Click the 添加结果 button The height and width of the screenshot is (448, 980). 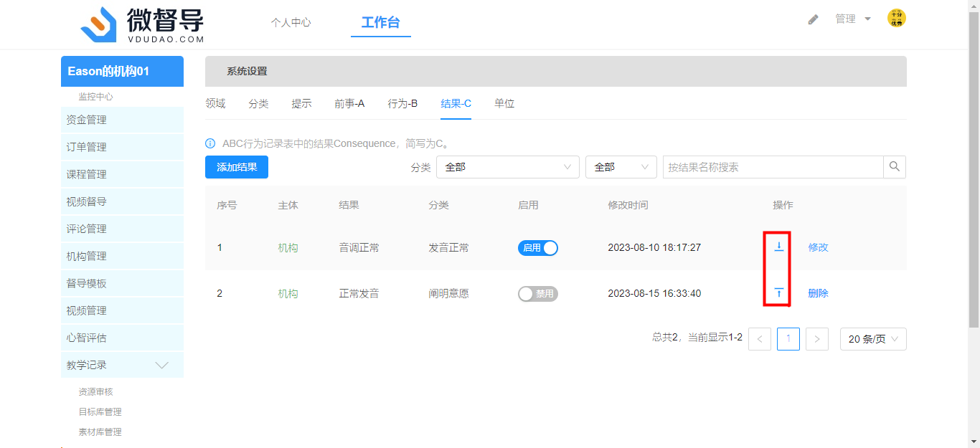pos(237,167)
